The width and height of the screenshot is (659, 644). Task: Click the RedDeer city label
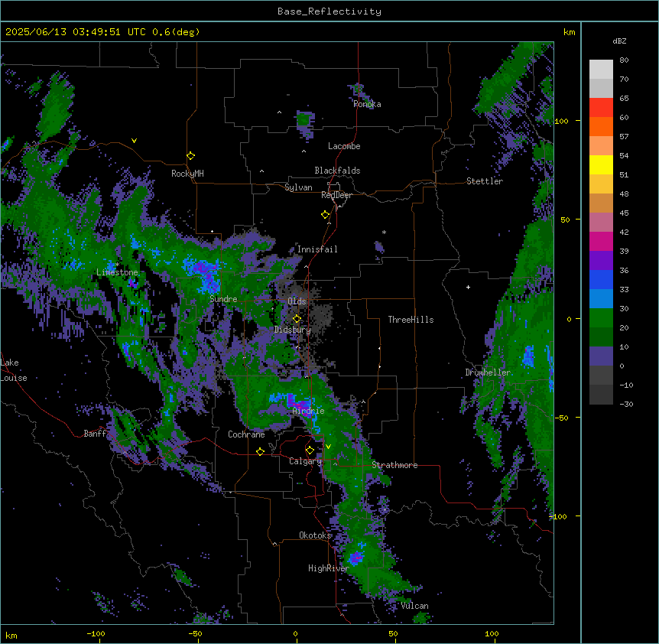[x=336, y=195]
